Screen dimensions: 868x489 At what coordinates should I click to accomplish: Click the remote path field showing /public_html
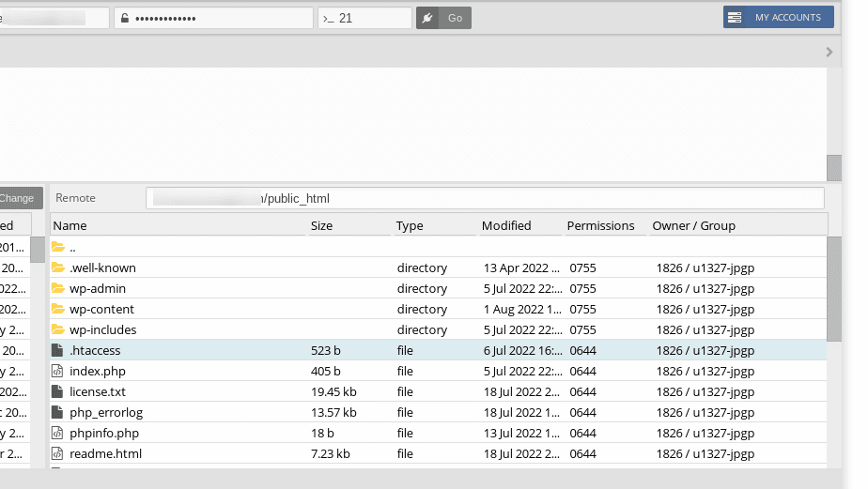[485, 198]
